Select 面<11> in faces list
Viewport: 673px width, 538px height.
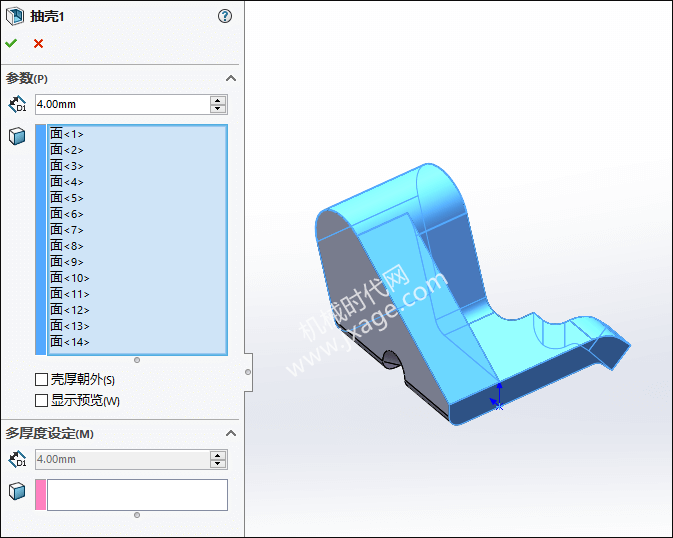pyautogui.click(x=70, y=294)
